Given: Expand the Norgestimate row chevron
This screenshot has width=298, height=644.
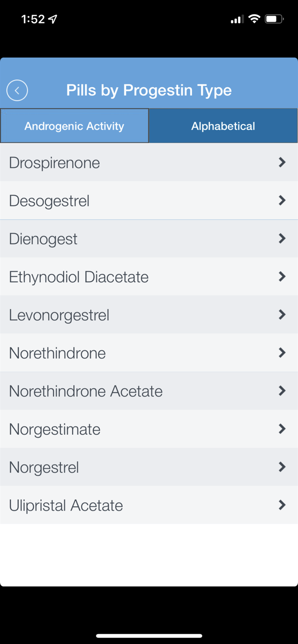Looking at the screenshot, I should (282, 429).
